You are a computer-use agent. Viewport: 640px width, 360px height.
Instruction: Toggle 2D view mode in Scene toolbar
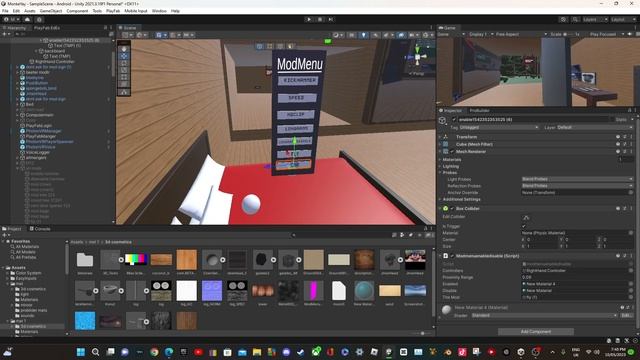[351, 35]
